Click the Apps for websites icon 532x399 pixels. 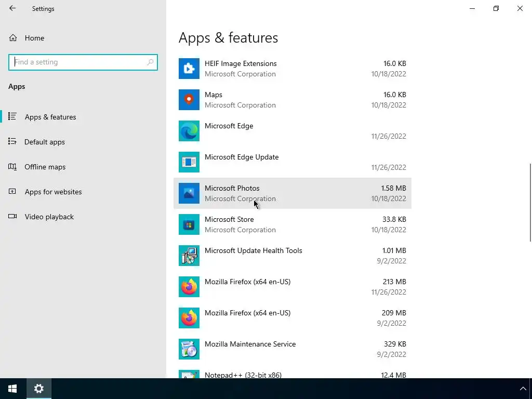12,191
